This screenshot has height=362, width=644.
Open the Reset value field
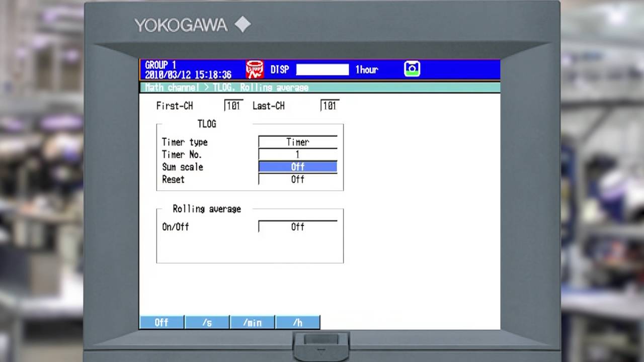pyautogui.click(x=298, y=179)
